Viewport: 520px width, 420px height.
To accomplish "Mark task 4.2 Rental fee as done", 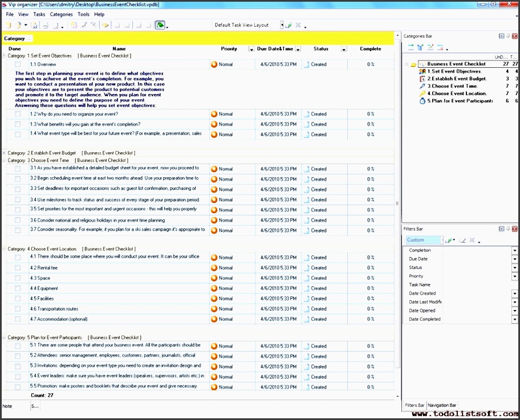I will (18, 268).
